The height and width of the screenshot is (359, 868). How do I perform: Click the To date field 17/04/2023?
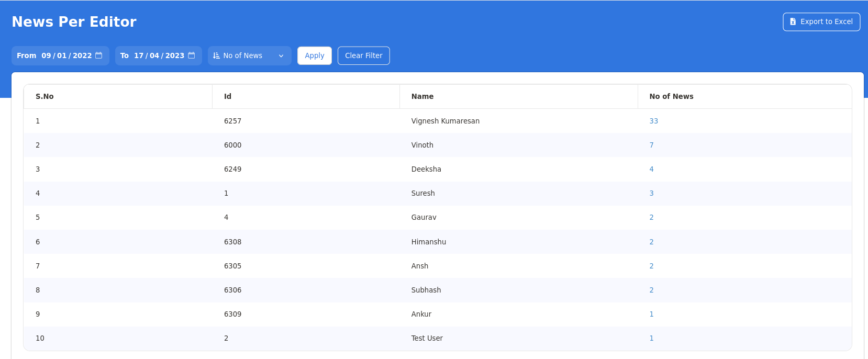coord(159,55)
